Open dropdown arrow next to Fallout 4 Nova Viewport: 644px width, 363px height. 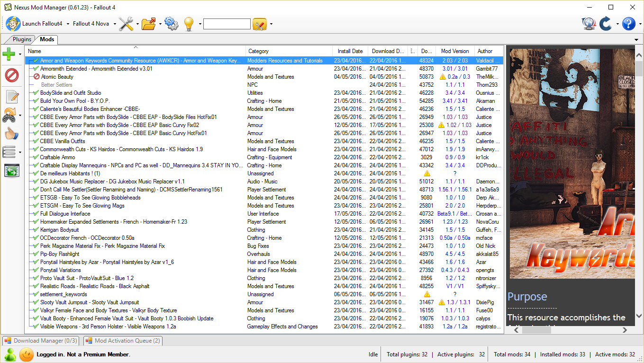(x=115, y=24)
